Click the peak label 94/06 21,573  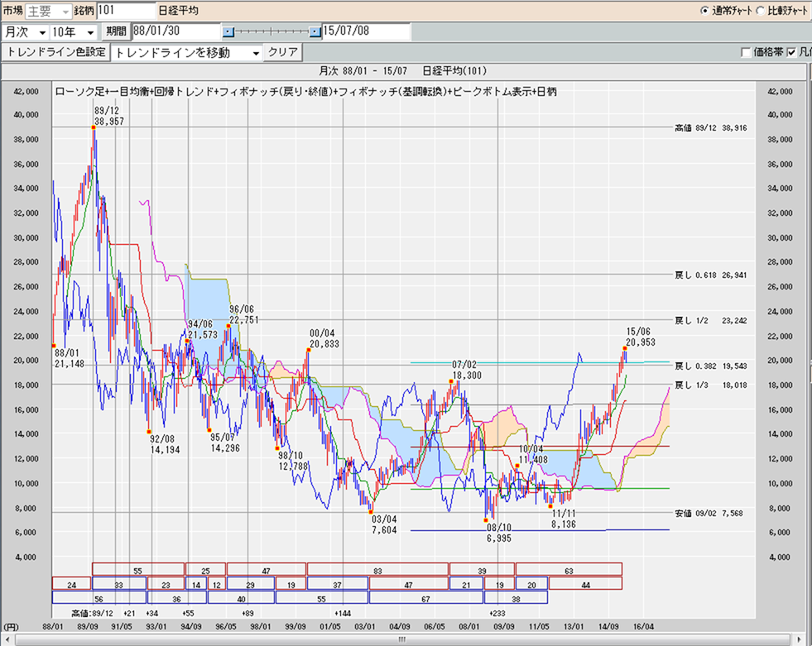tap(203, 330)
